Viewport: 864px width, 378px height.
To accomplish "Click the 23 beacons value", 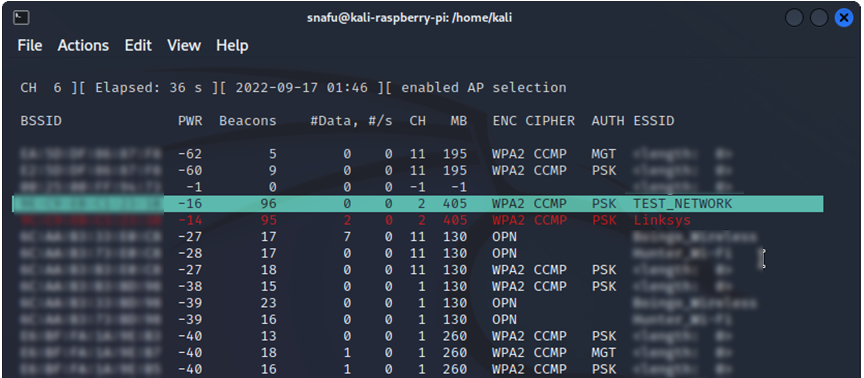I will pos(268,303).
